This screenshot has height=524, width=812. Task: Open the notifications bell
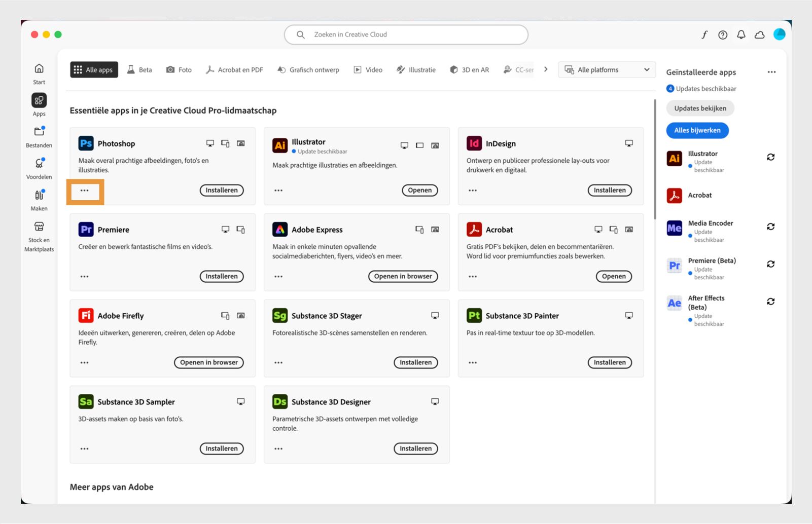[x=741, y=34]
